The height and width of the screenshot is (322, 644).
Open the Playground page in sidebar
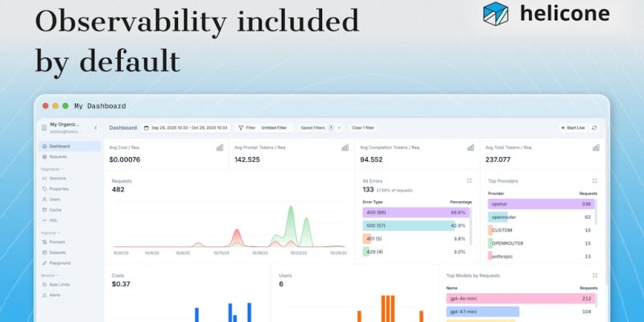tap(60, 262)
